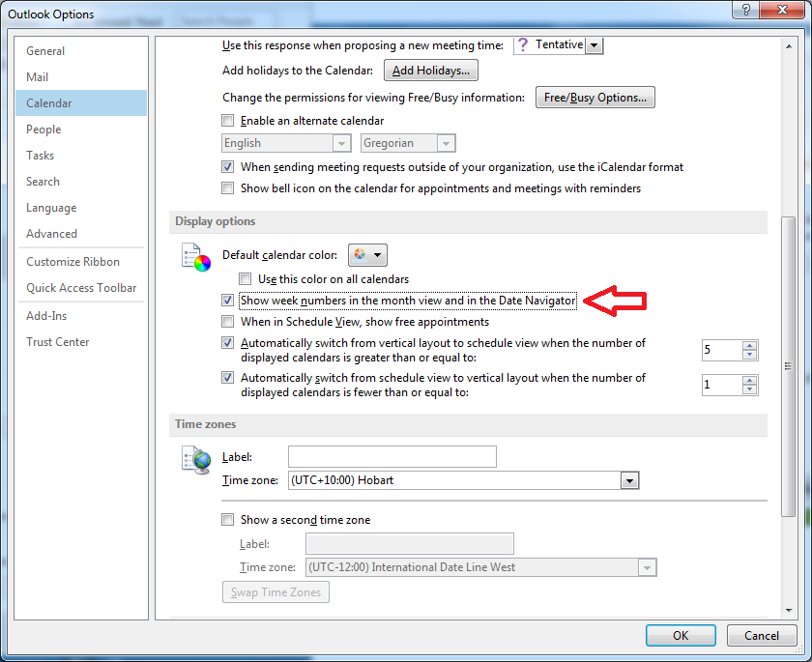The height and width of the screenshot is (662, 812).
Task: Decrease the greater-than-or-equal calendars value 5
Action: click(x=749, y=355)
